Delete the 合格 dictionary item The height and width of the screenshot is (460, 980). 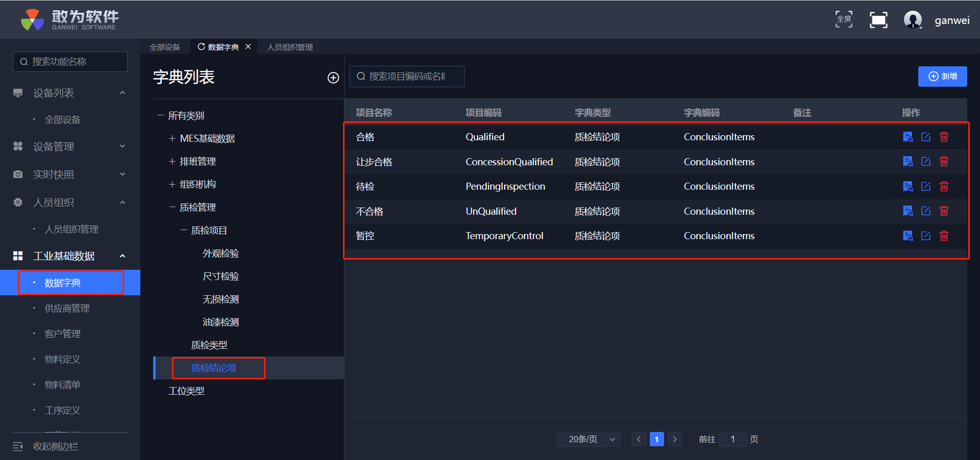click(944, 137)
